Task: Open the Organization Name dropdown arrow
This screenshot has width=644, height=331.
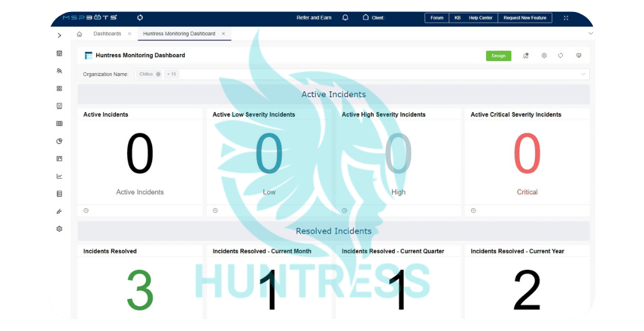Action: coord(583,74)
